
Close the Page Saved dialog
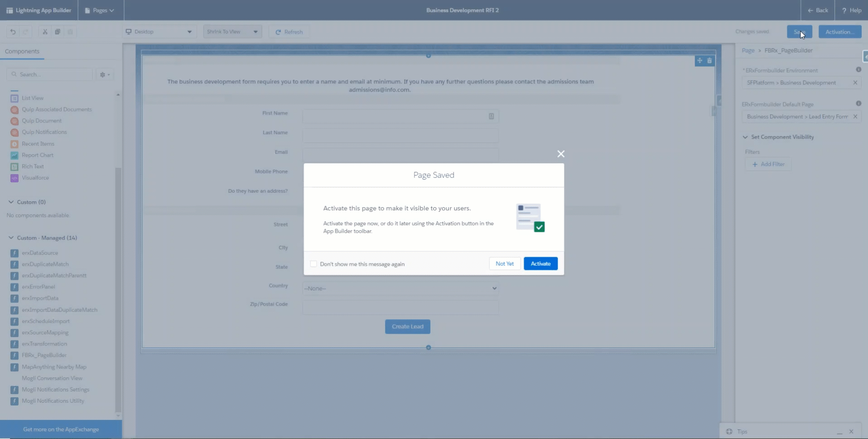pos(561,154)
